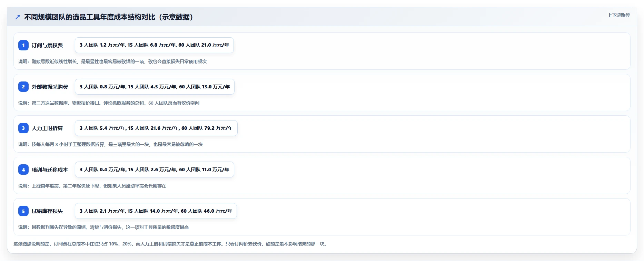Select the 订阅与授权费 label
The width and height of the screenshot is (644, 261).
click(47, 45)
